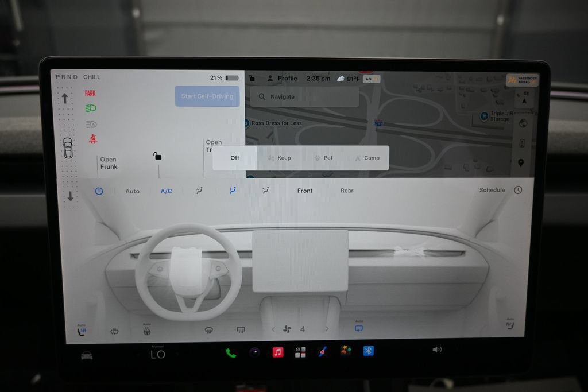588x392 pixels.
Task: Open the Apple Music app
Action: click(x=278, y=352)
